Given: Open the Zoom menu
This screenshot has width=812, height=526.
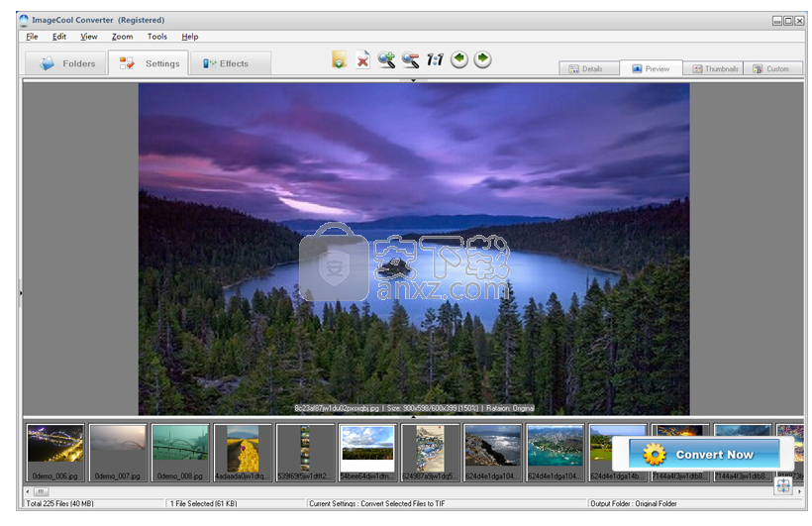Looking at the screenshot, I should click(x=122, y=37).
